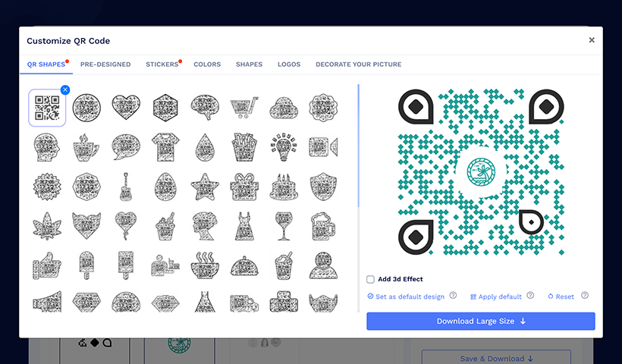The height and width of the screenshot is (364, 622).
Task: Click the shapes list scrollbar
Action: [359, 146]
